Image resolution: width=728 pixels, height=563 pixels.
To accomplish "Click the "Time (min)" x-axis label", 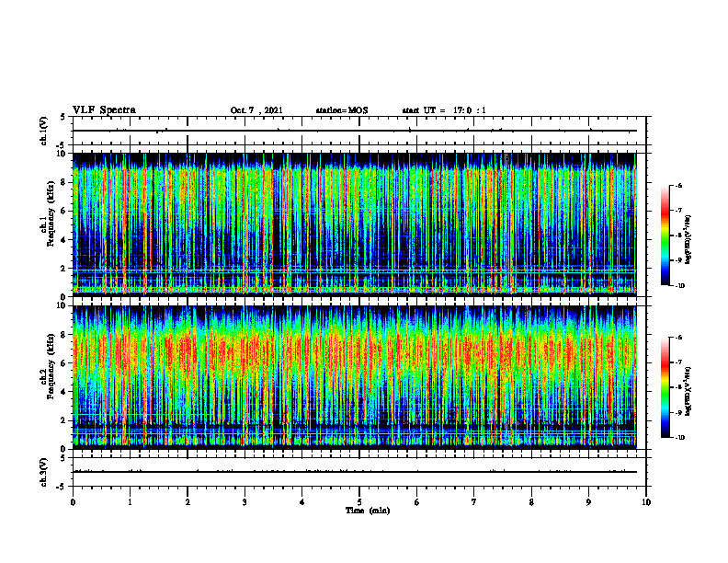I will point(368,511).
